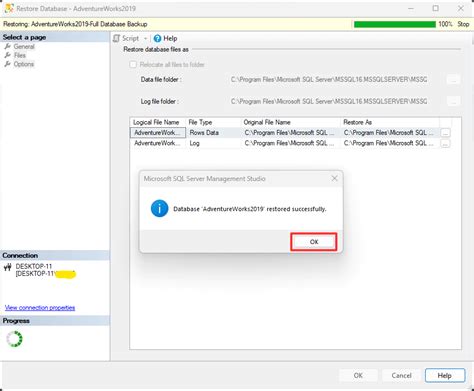Click the Logical File Name column header

157,122
